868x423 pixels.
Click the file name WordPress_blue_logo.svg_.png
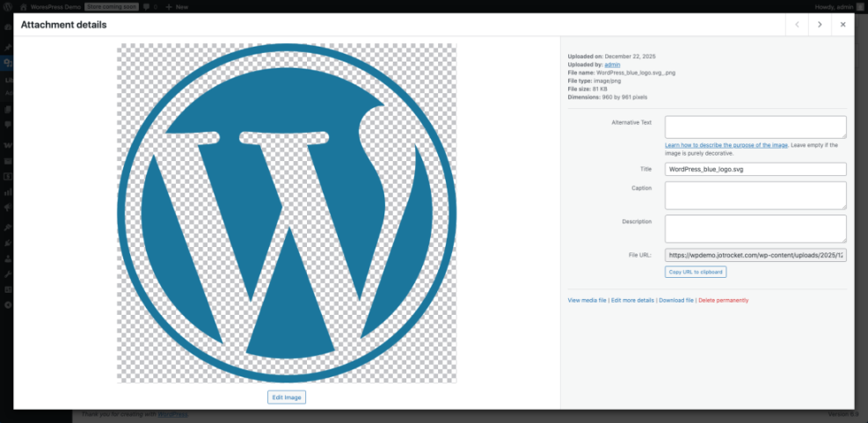636,72
